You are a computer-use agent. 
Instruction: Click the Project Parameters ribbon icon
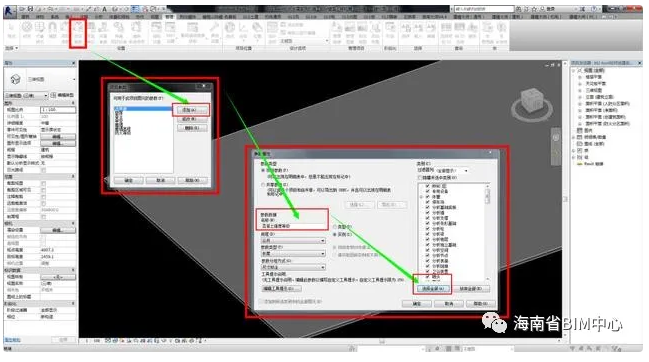(78, 32)
